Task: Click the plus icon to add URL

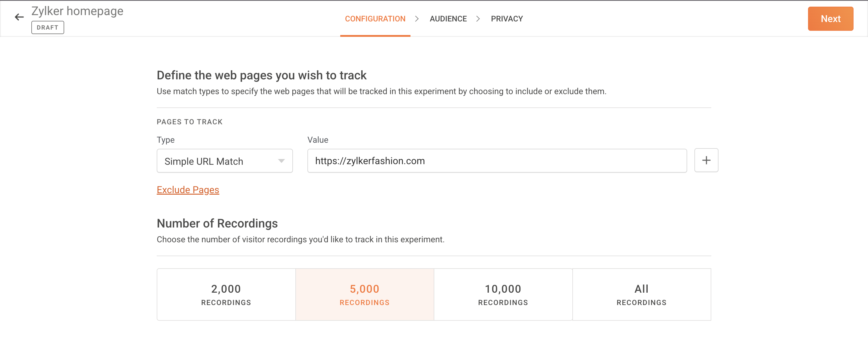Action: tap(706, 160)
